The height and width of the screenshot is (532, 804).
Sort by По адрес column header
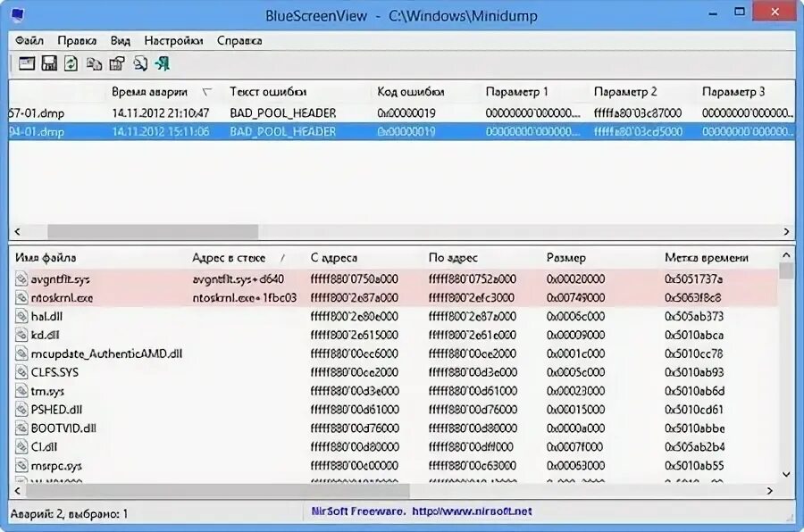[453, 258]
